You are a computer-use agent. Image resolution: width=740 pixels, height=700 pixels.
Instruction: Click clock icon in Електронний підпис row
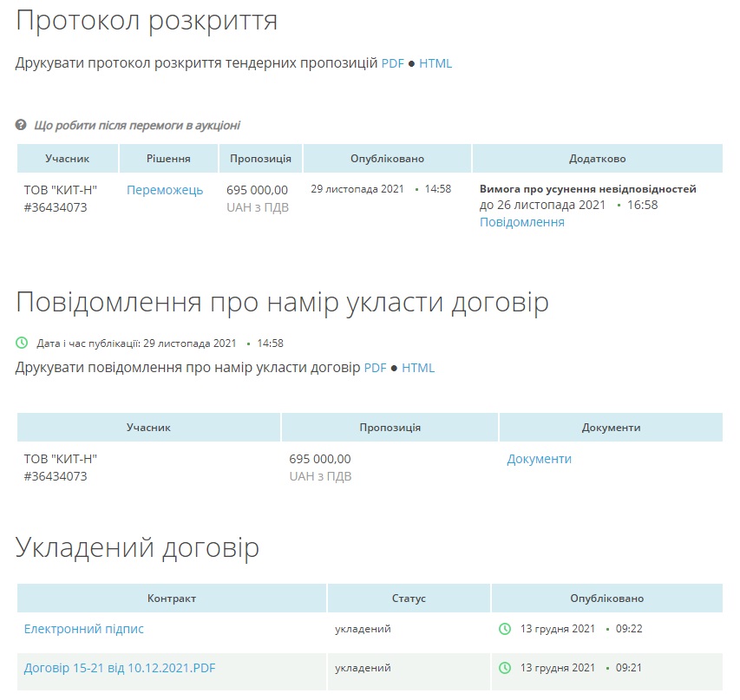click(505, 629)
